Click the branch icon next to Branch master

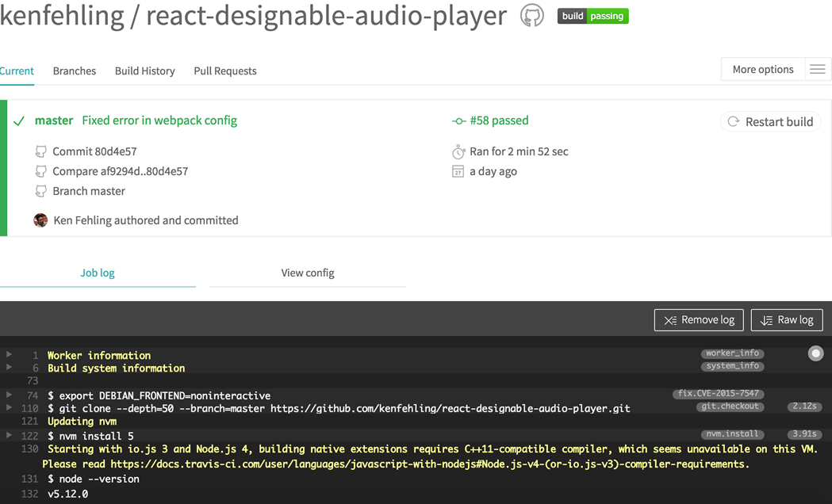(40, 191)
